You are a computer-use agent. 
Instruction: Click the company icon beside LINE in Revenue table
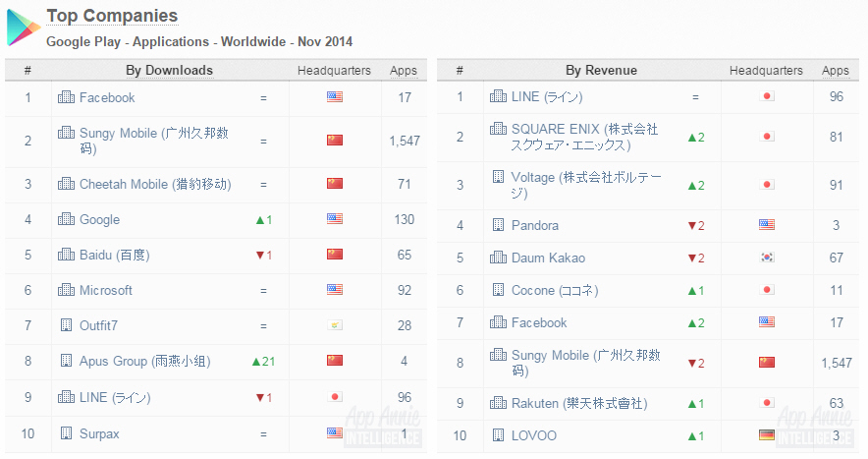[498, 96]
